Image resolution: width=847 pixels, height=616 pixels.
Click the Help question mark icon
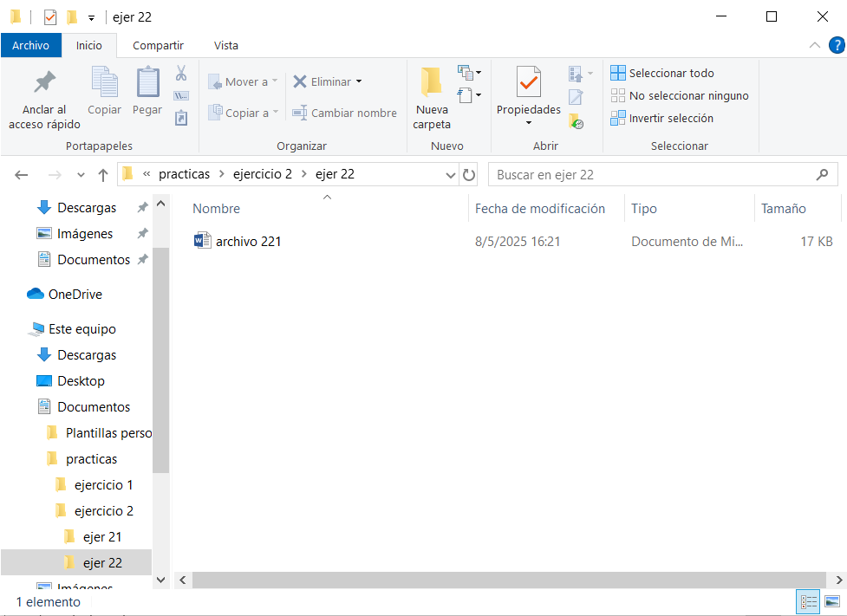tap(836, 45)
